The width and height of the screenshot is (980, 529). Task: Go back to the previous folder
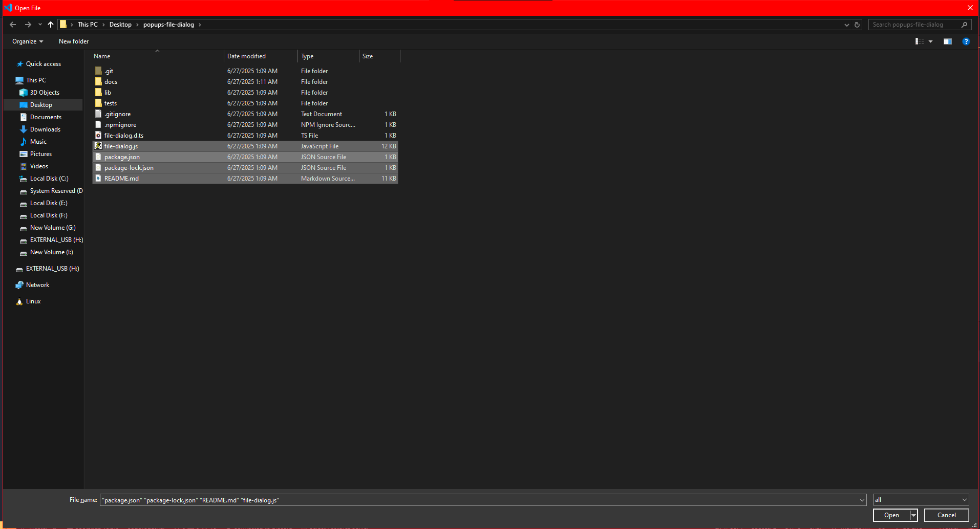click(x=13, y=25)
